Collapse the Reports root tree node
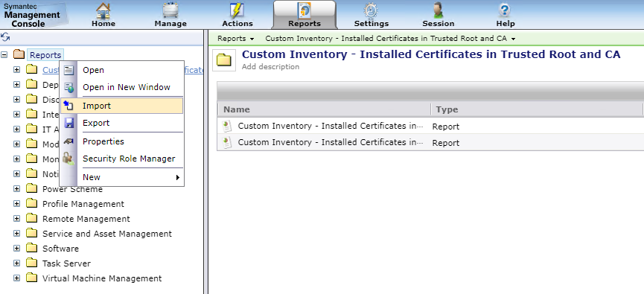Viewport: 644px width, 294px height. tap(4, 54)
